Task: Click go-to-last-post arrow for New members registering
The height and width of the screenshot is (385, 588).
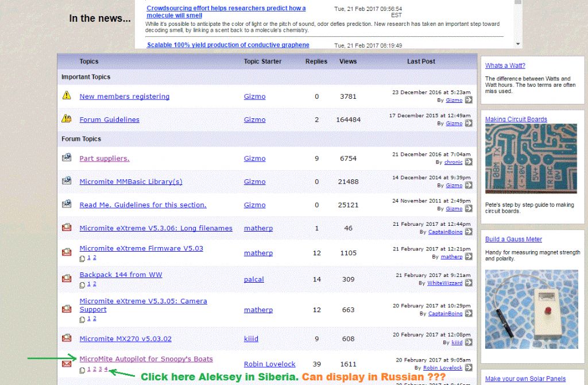Action: point(469,100)
